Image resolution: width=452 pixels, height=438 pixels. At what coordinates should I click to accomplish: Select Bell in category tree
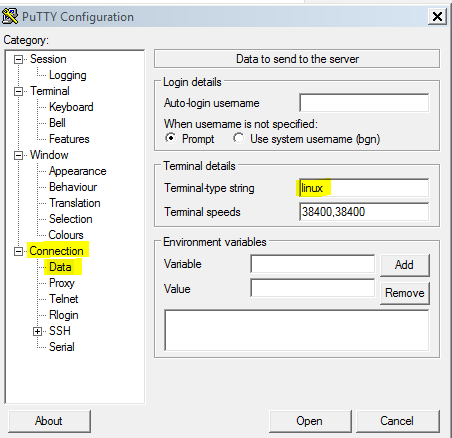(57, 123)
